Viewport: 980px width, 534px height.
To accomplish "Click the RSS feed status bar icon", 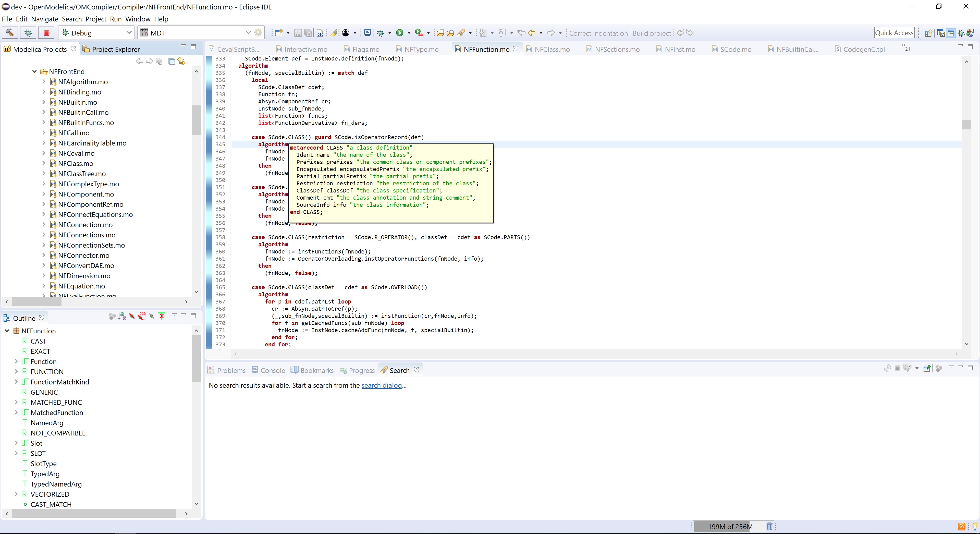I will [x=961, y=527].
